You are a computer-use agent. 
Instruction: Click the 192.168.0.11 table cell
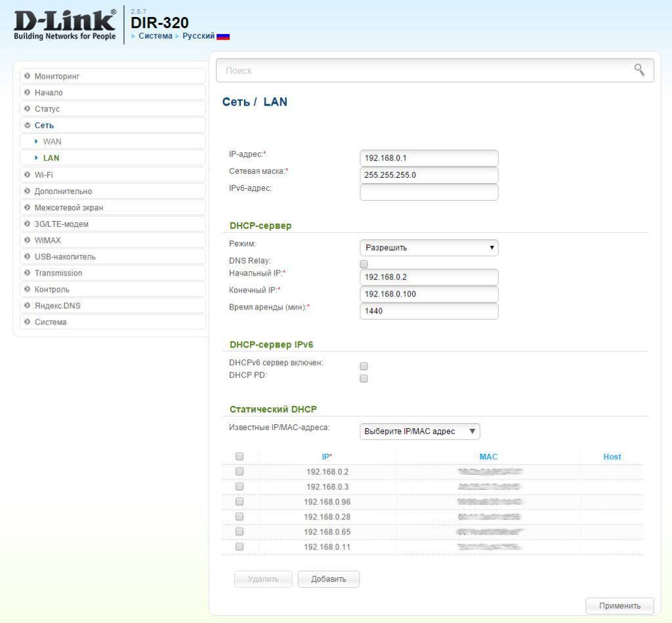click(327, 547)
